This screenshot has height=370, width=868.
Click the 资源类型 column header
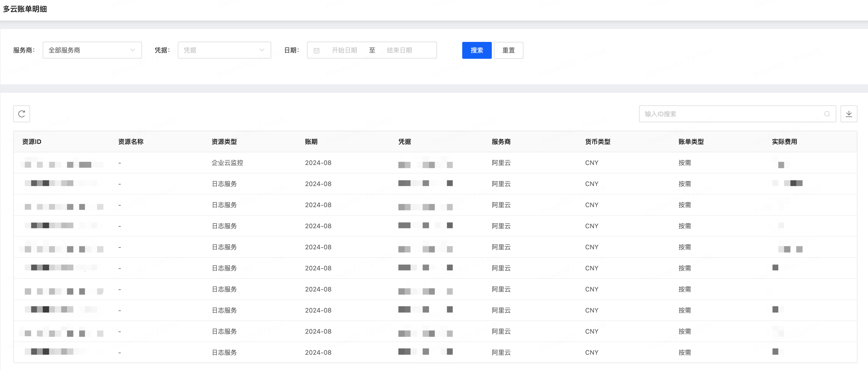[x=224, y=142]
